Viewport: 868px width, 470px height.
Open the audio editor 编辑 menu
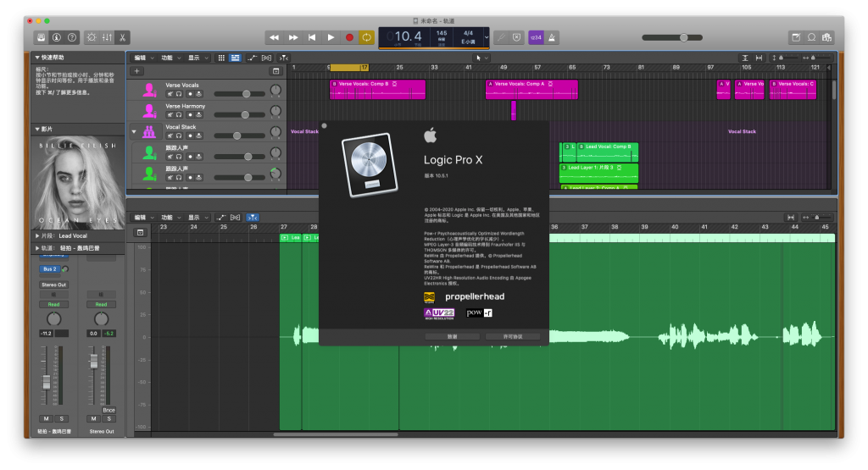click(143, 218)
